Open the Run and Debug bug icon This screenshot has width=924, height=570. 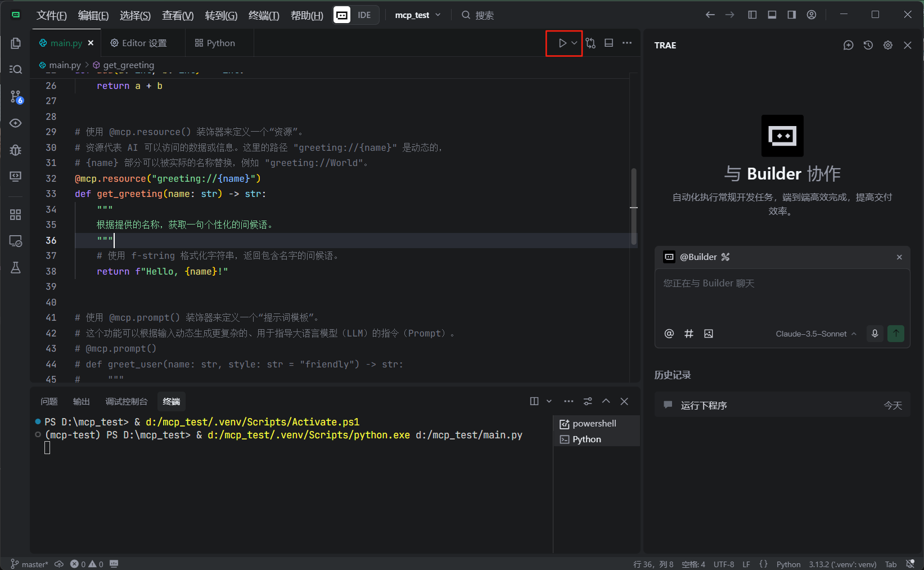point(16,150)
